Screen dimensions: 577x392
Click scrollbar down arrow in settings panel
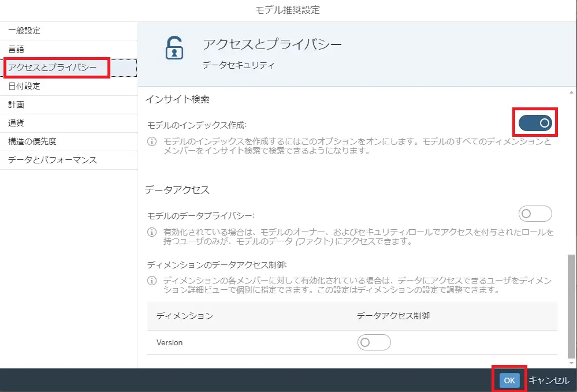click(x=571, y=363)
